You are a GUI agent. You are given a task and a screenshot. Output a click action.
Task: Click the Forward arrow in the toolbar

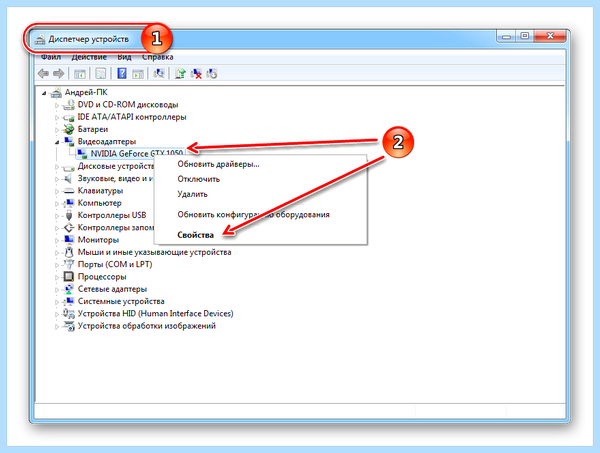58,73
